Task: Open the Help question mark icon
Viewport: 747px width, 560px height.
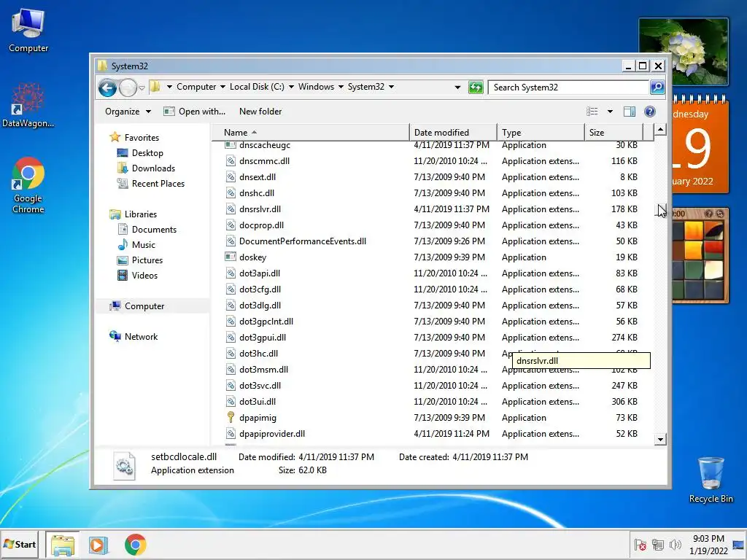Action: click(x=649, y=112)
